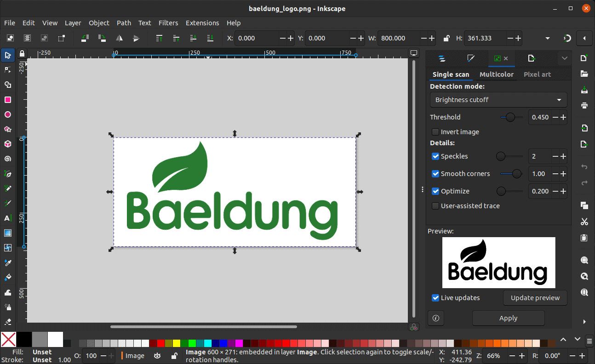The image size is (595, 364).
Task: Select the Spiral tool
Action: 7,159
